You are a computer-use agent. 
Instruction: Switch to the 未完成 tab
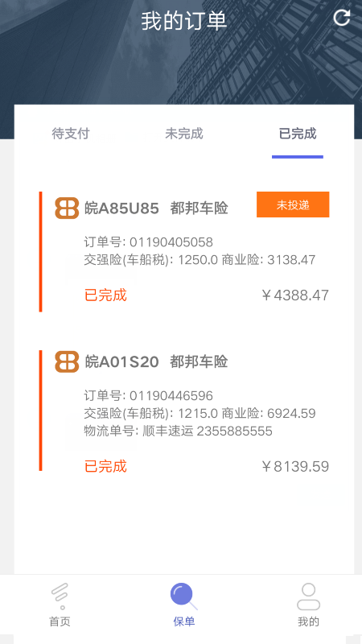click(184, 134)
